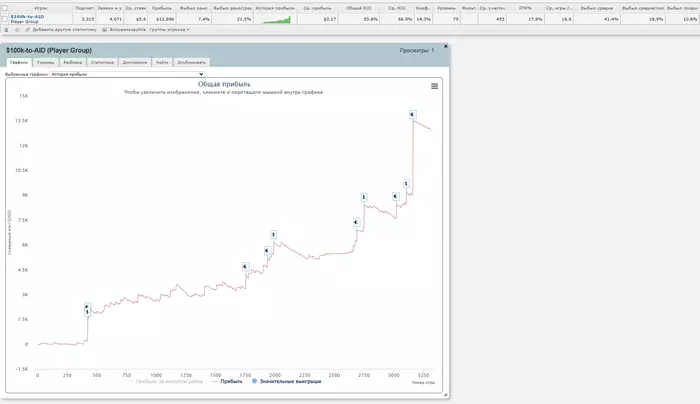Close the $100k-to-AID chart panel
Image resolution: width=700 pixels, height=404 pixels.
(x=446, y=46)
